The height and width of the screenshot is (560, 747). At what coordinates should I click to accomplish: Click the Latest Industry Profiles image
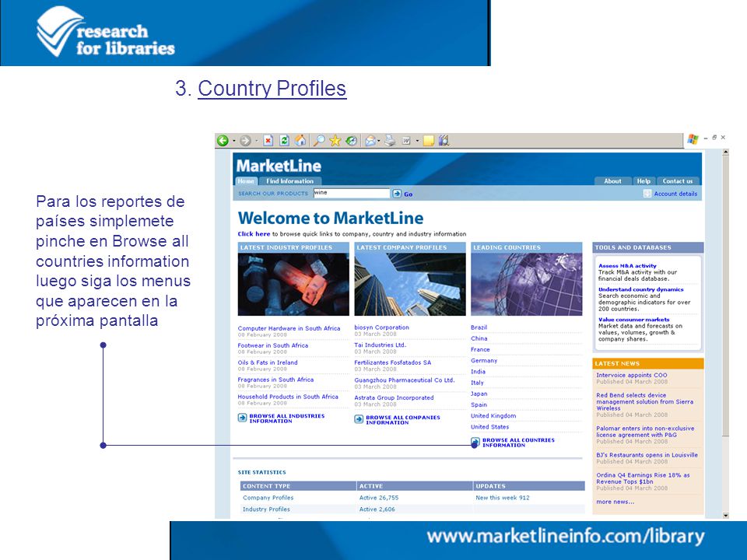tap(293, 285)
